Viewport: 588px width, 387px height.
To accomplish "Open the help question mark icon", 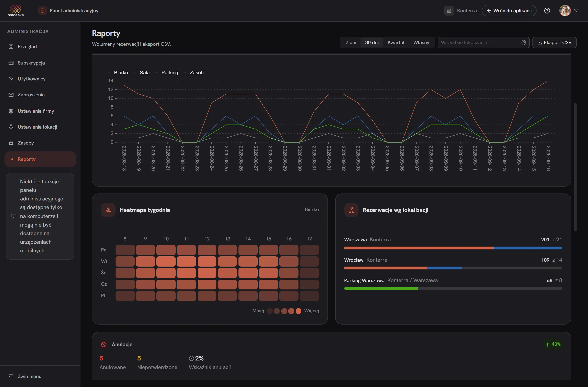I will (547, 11).
